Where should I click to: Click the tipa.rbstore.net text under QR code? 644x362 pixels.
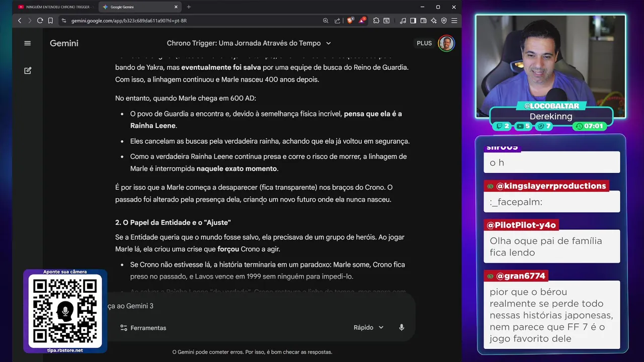tap(65, 350)
